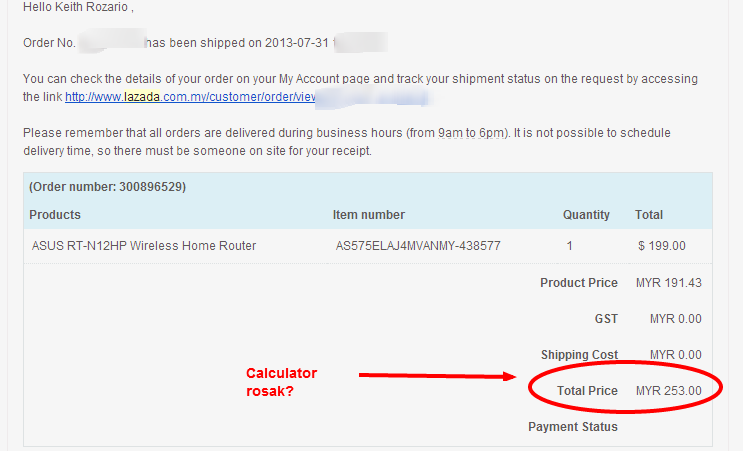Click the Product Price label

click(579, 283)
